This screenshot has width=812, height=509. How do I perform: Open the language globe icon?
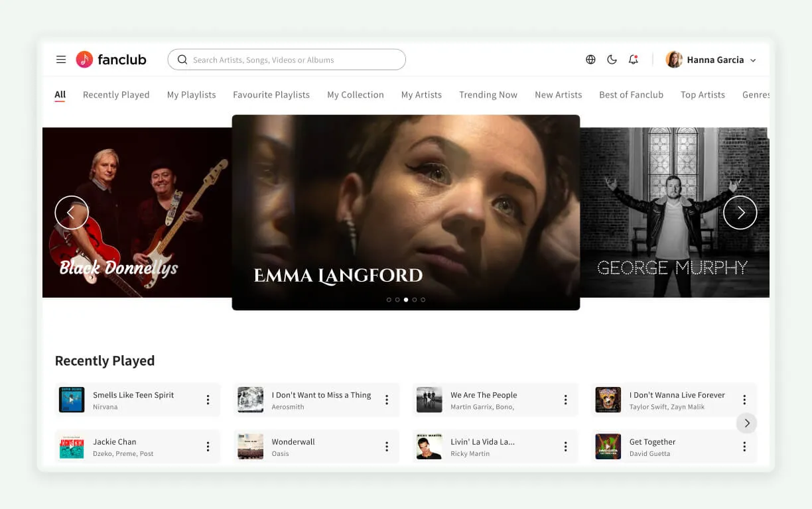click(590, 59)
